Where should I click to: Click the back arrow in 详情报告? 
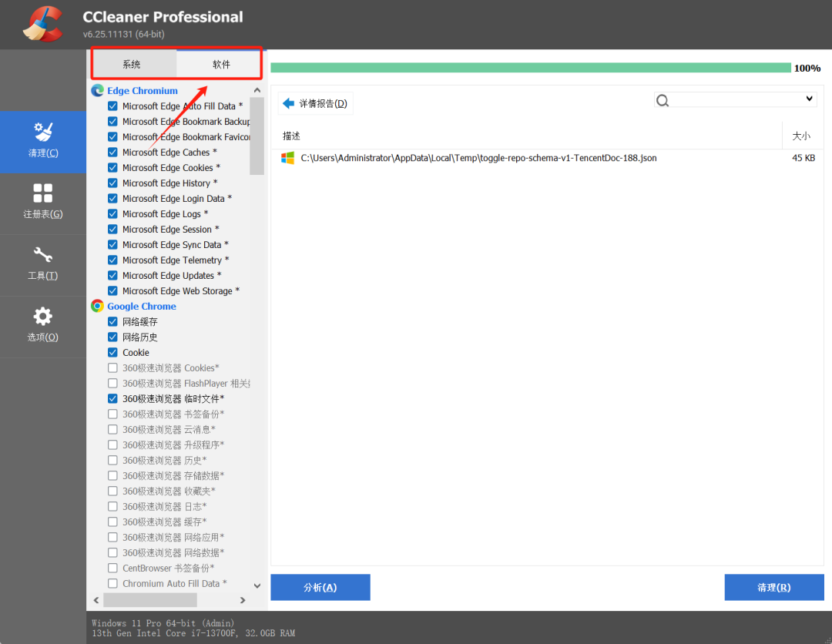coord(289,103)
